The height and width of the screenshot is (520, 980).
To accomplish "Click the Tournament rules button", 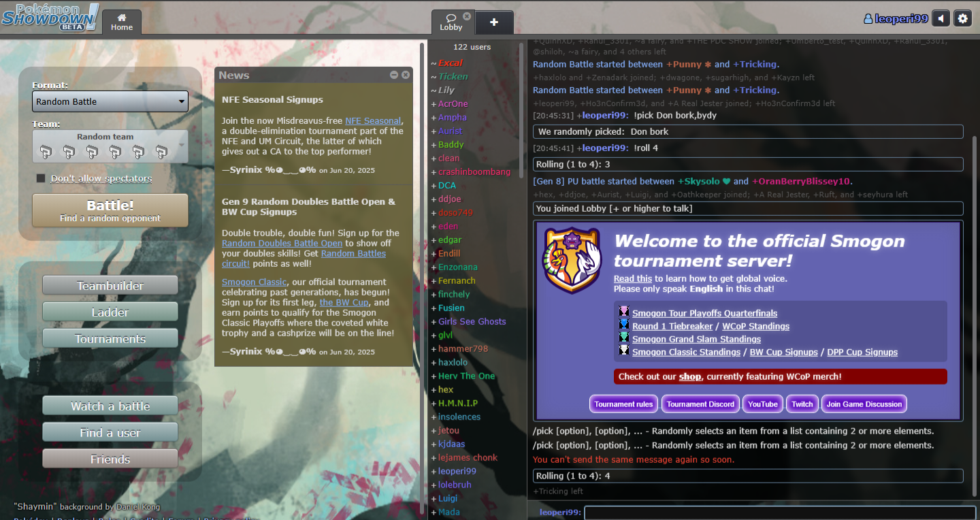I will pos(624,404).
